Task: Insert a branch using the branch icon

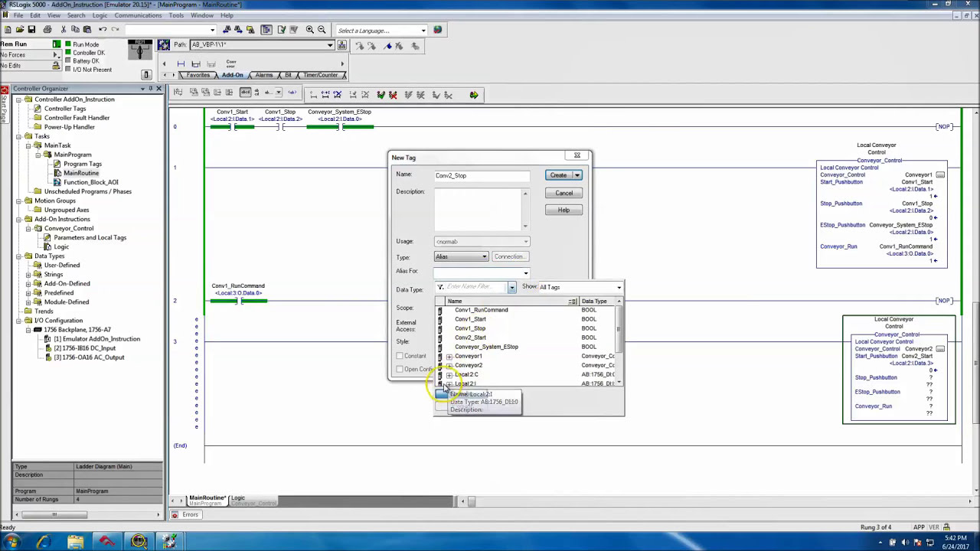Action: coord(196,64)
